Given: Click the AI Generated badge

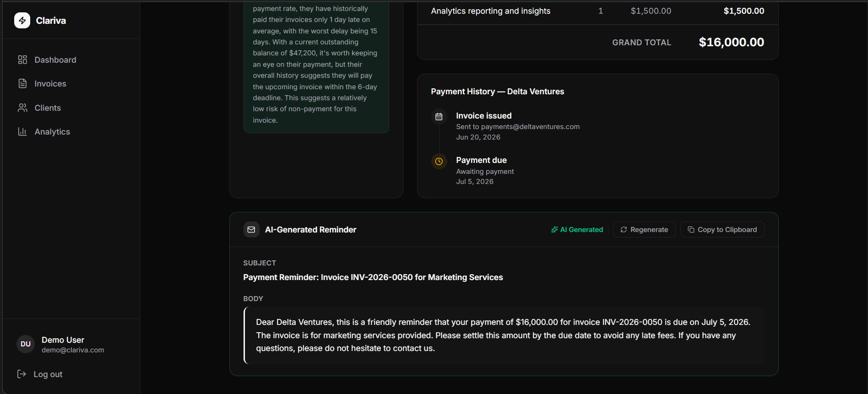Looking at the screenshot, I should [x=577, y=230].
